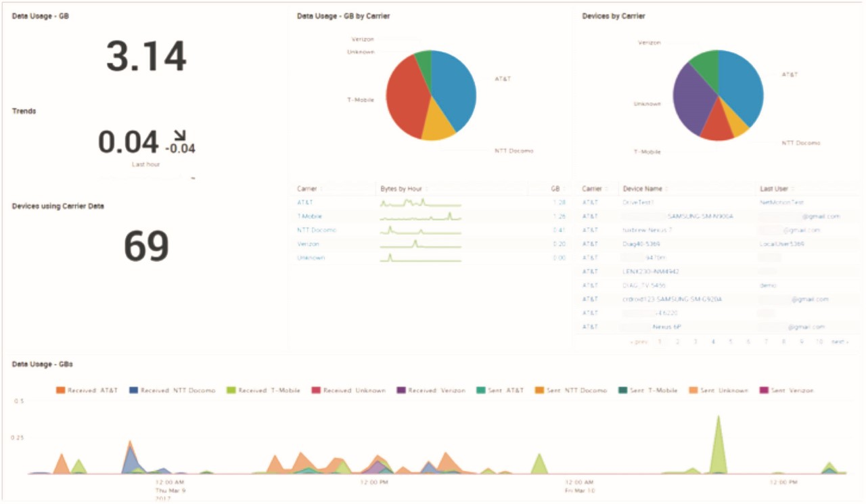Sort devices table by Device Name
Image resolution: width=866 pixels, height=504 pixels.
(643, 189)
